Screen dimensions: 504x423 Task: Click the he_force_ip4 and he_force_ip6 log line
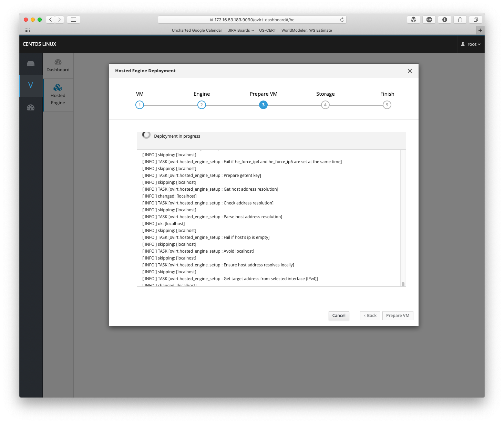tap(242, 162)
